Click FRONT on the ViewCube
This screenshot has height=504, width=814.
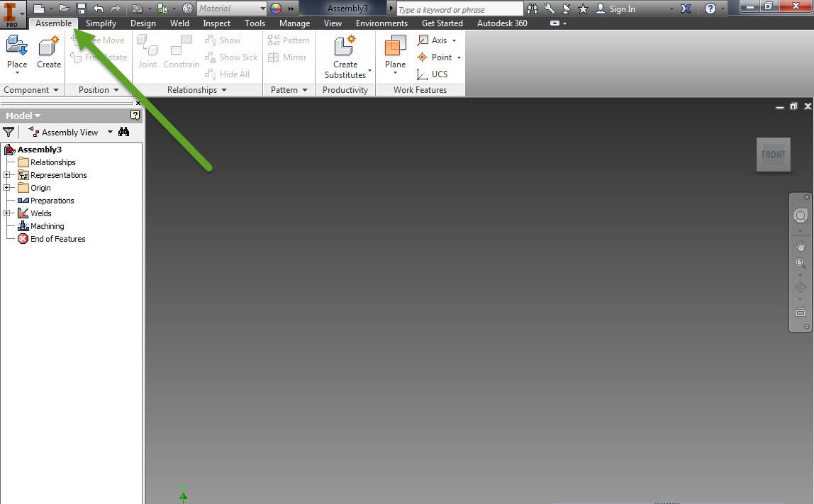coord(773,155)
